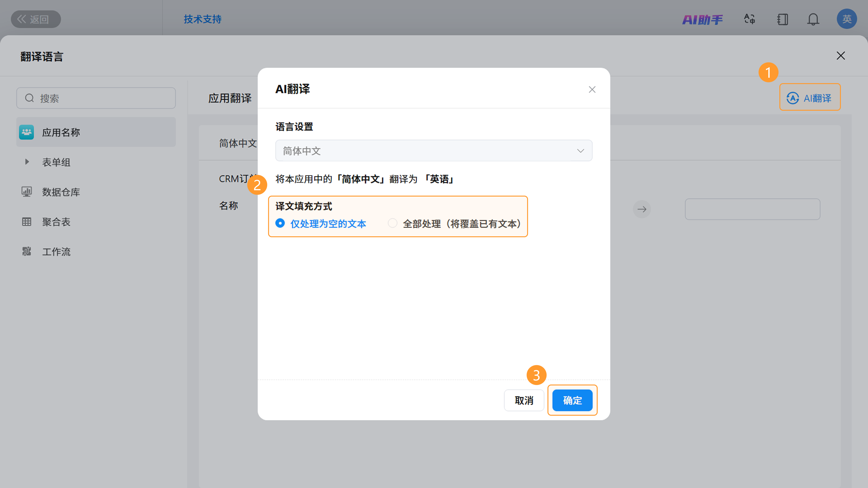
Task: Click the 应用翻译 heading
Action: pos(230,98)
